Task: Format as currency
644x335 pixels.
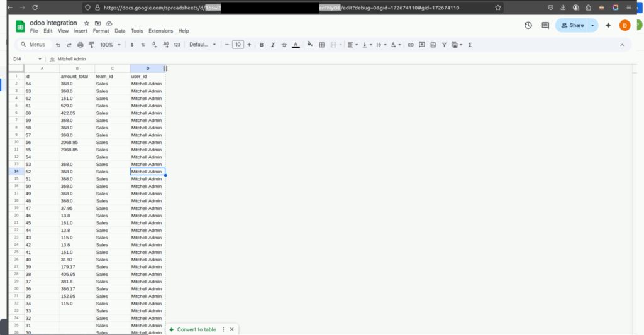Action: 132,45
